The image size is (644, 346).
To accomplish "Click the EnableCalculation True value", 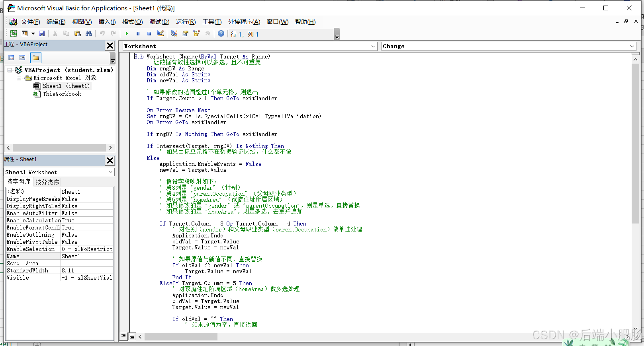I will coord(87,220).
